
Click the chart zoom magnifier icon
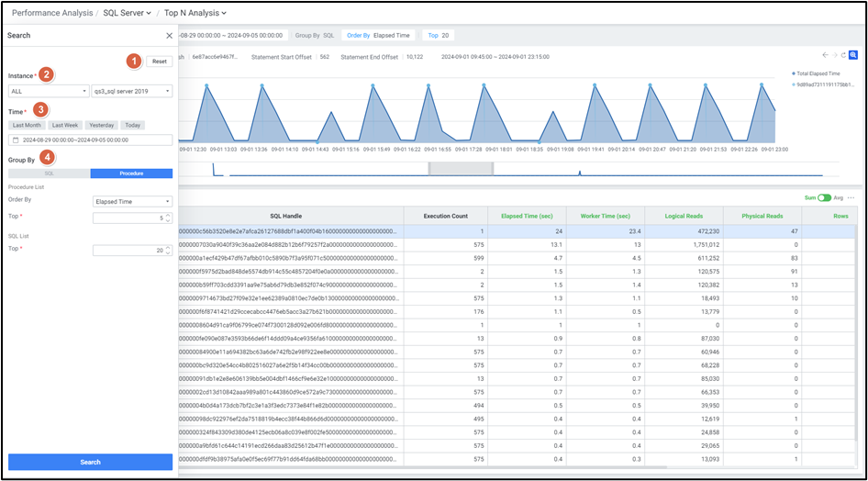pyautogui.click(x=854, y=55)
